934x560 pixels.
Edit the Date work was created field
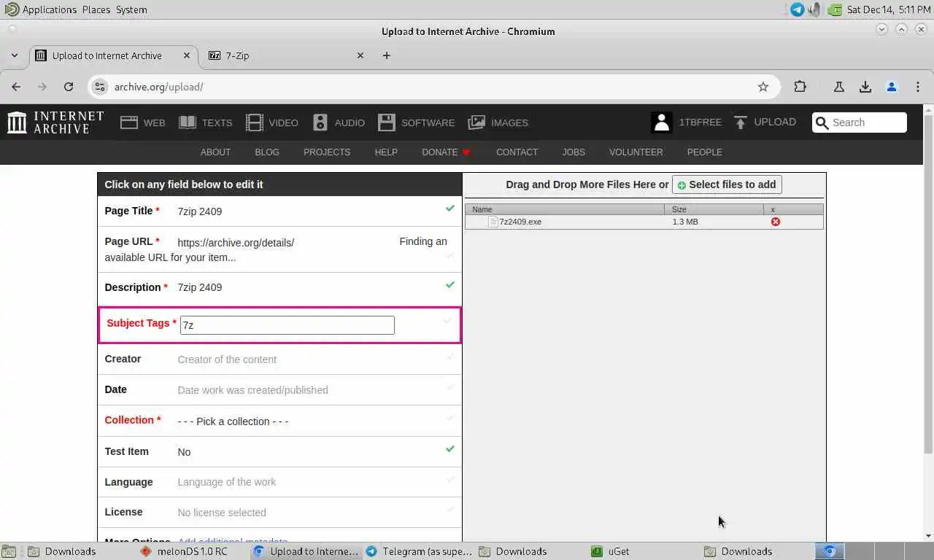click(x=279, y=390)
